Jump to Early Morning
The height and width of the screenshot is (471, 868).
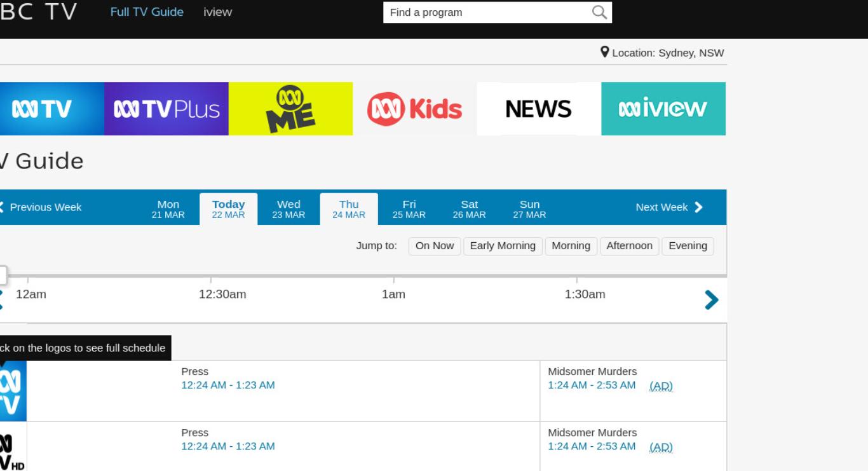(503, 246)
